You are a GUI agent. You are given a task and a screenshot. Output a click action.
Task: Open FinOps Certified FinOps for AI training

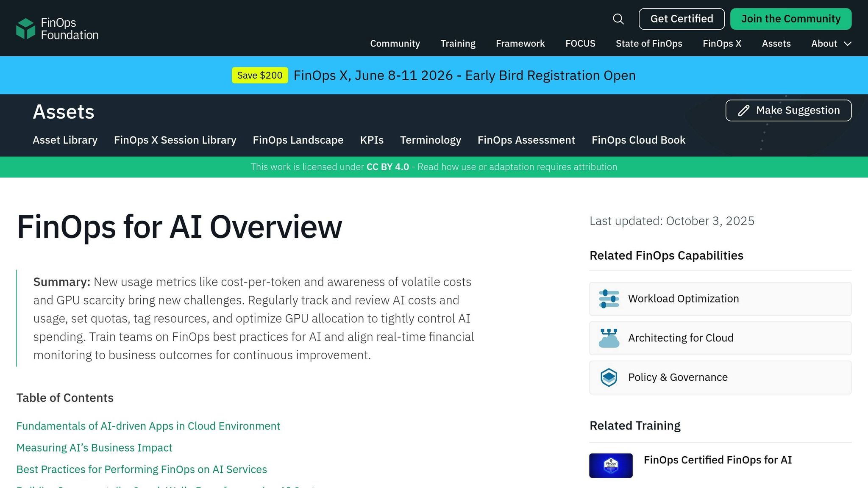tap(718, 460)
